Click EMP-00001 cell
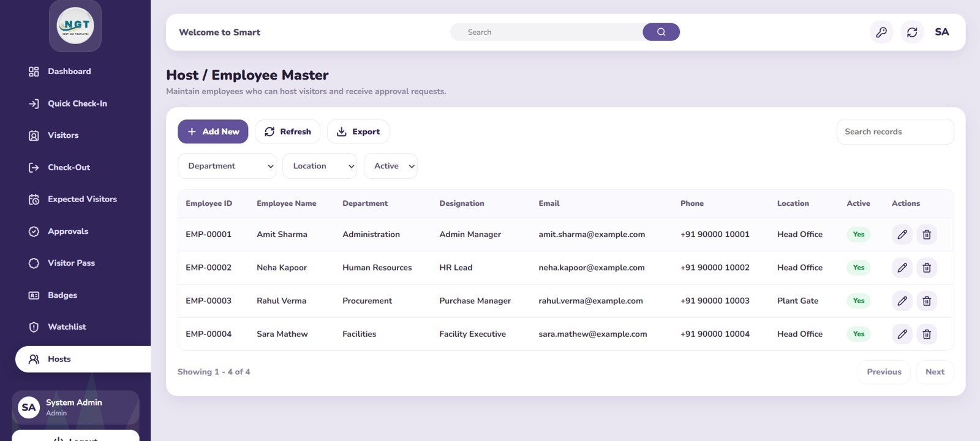Image resolution: width=980 pixels, height=441 pixels. coord(209,235)
